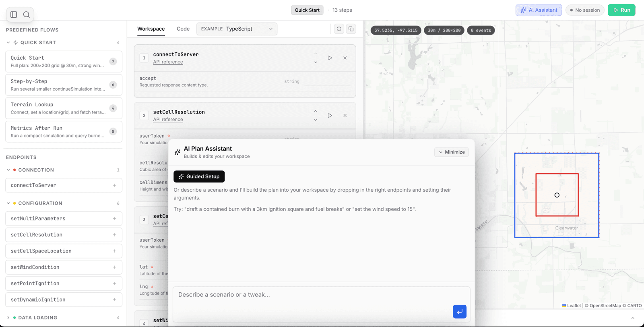The height and width of the screenshot is (327, 644).
Task: Collapse the Configuration endpoints group
Action: point(8,203)
